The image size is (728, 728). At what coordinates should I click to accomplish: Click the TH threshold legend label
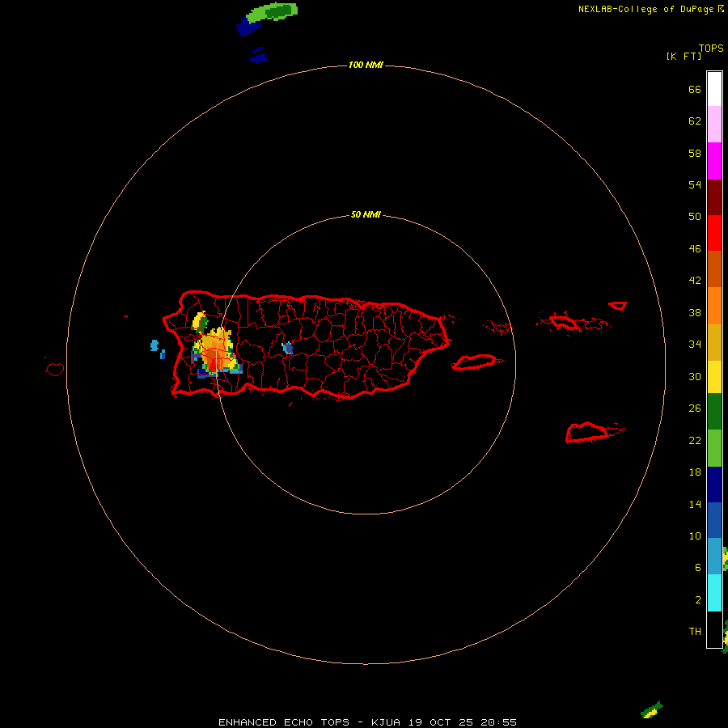coord(695,631)
